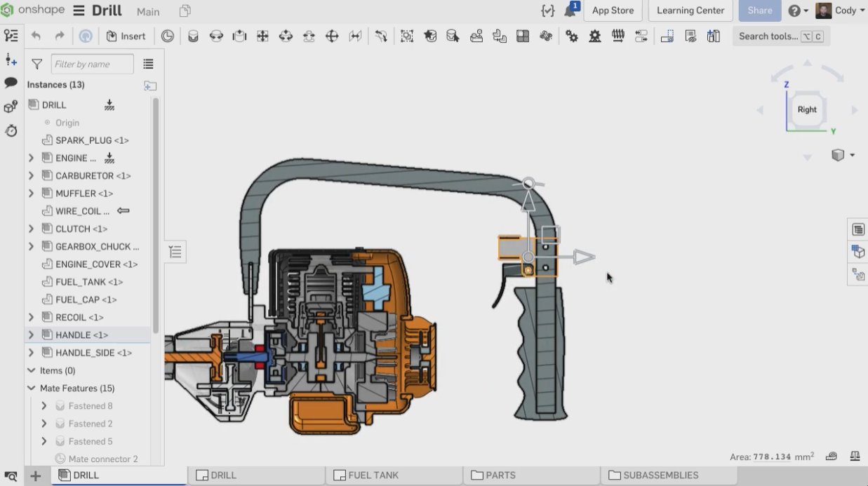Collapse the Mate Features (15) section
The width and height of the screenshot is (868, 486).
click(31, 388)
